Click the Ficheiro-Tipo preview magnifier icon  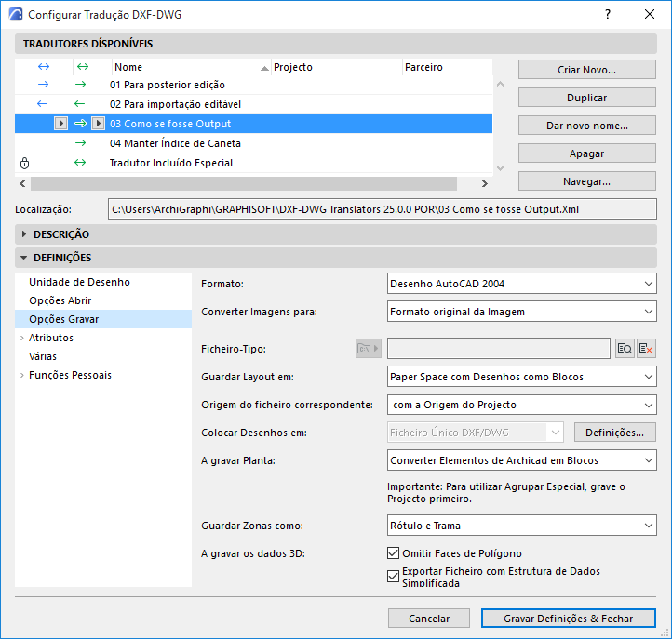click(x=625, y=349)
